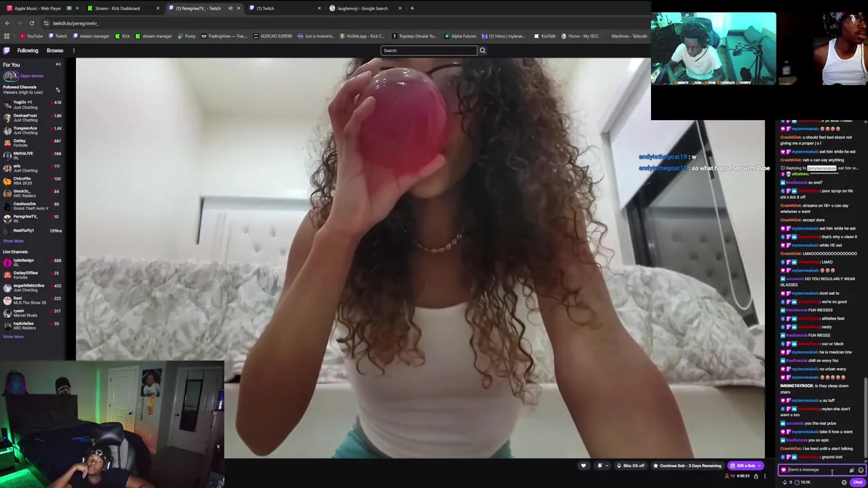This screenshot has height=488, width=868.
Task: Click the purple Chat send button
Action: click(858, 482)
